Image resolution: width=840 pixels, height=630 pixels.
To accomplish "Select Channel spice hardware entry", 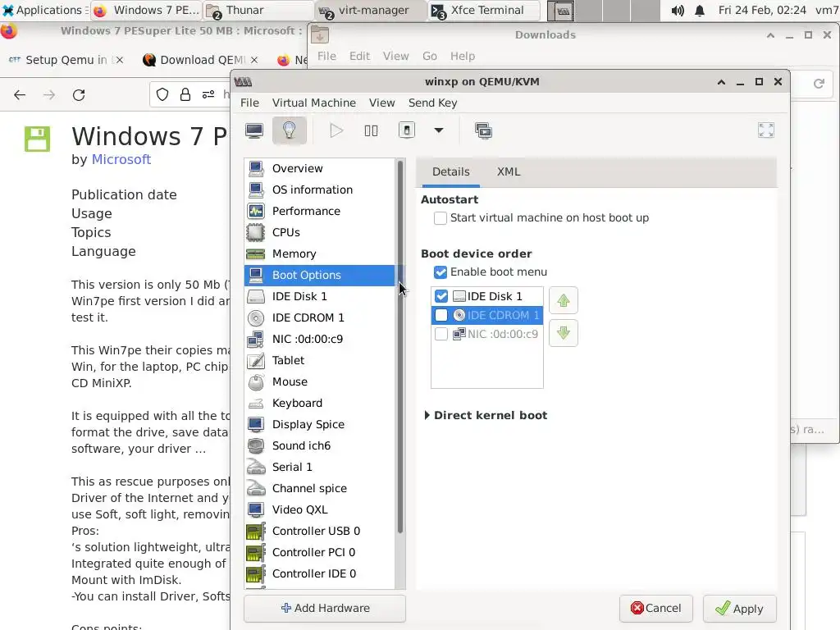I will pos(320,489).
